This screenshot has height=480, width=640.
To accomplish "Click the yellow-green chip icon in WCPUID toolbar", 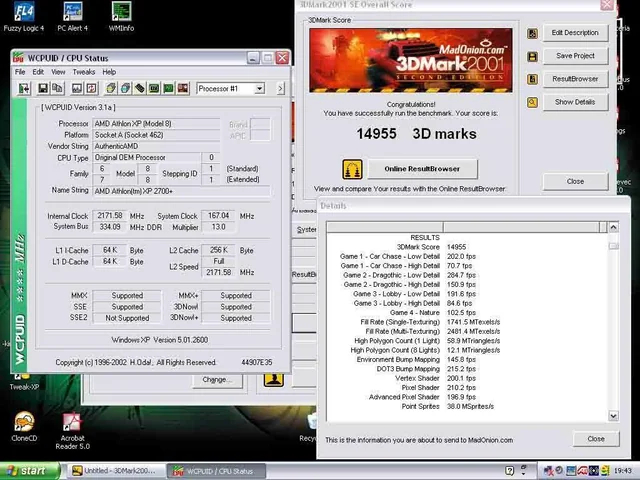I will point(111,89).
